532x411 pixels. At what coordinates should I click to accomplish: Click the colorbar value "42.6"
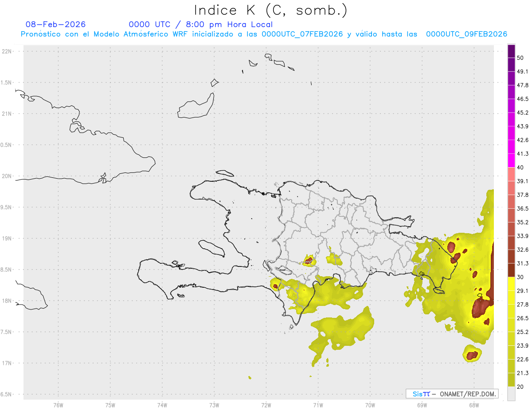click(x=523, y=140)
